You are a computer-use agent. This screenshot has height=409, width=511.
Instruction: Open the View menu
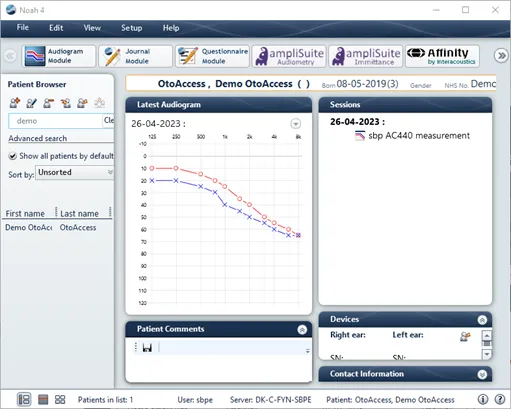[x=92, y=28]
